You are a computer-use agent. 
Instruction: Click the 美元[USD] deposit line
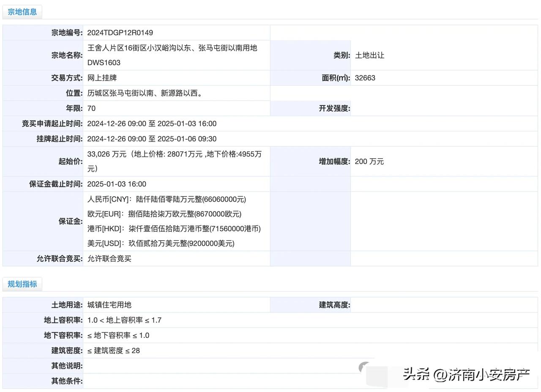point(161,244)
